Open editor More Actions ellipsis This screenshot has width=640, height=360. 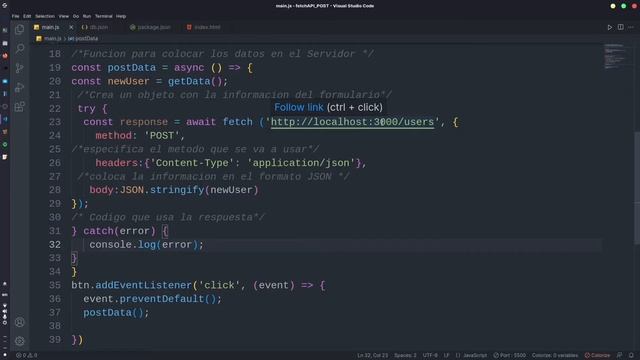click(631, 27)
